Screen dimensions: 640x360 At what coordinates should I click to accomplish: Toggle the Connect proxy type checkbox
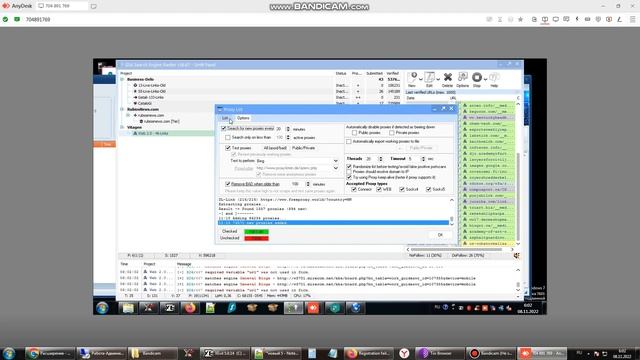[354, 189]
